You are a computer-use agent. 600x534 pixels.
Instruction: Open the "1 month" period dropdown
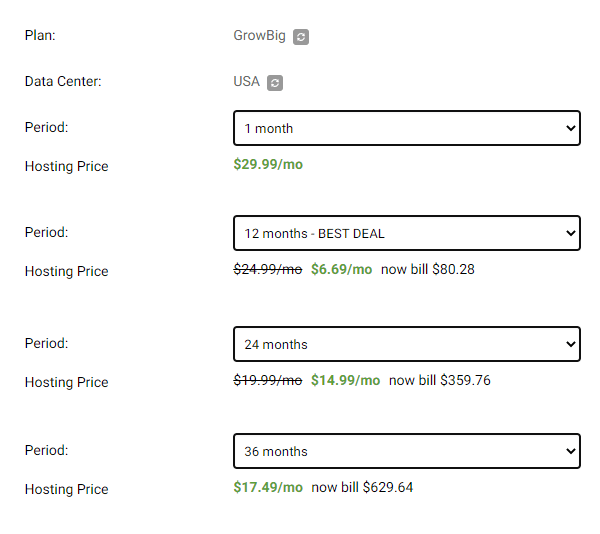click(x=406, y=128)
